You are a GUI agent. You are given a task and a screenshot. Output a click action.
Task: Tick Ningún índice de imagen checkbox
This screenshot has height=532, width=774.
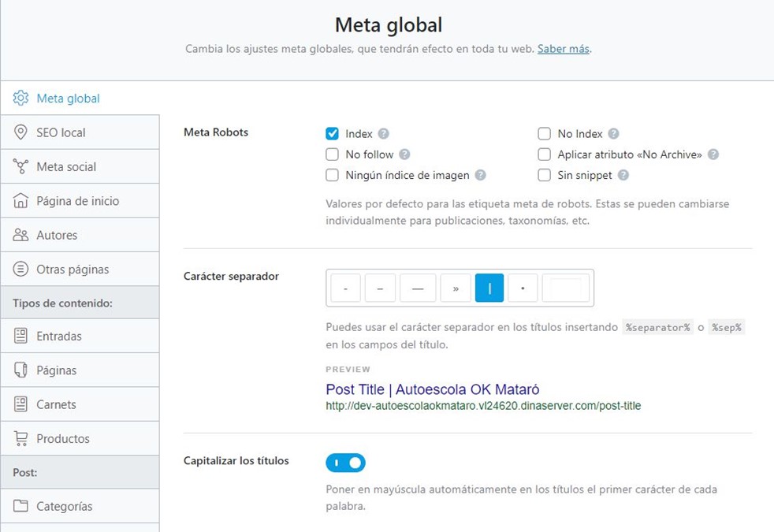(332, 175)
